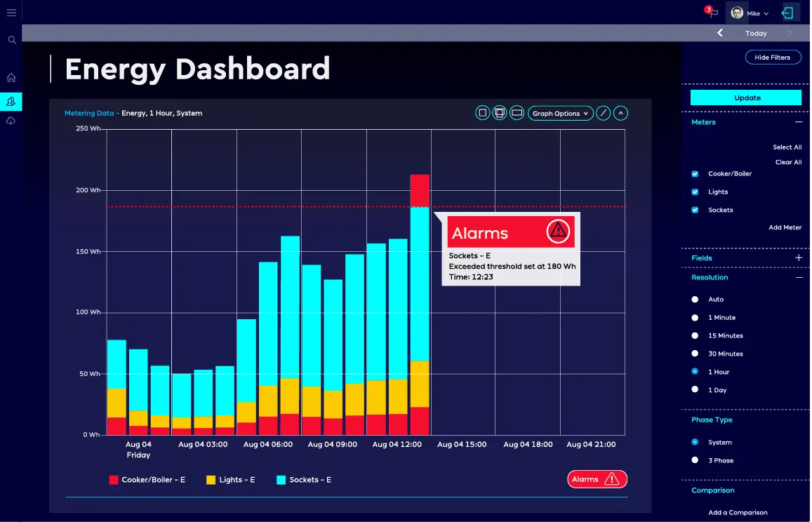
Task: Click the search magnifier icon in the sidebar
Action: pos(12,40)
